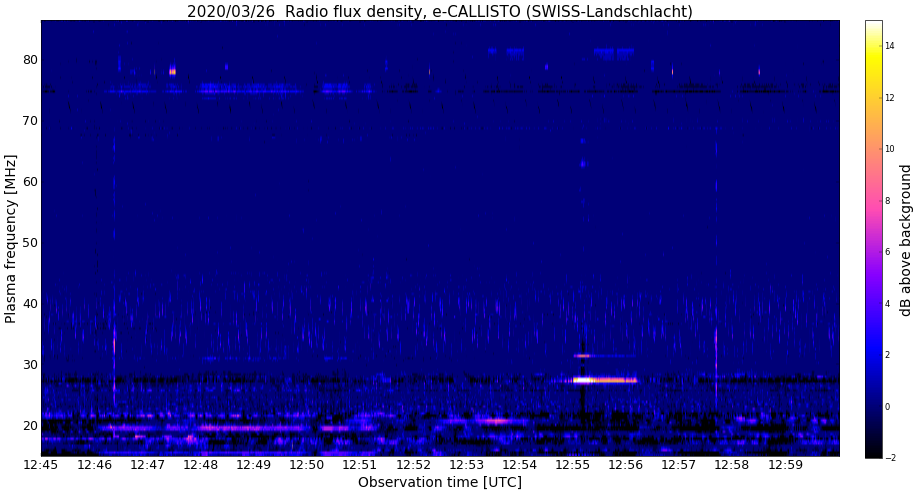Click the white top end of colorbar

click(873, 25)
